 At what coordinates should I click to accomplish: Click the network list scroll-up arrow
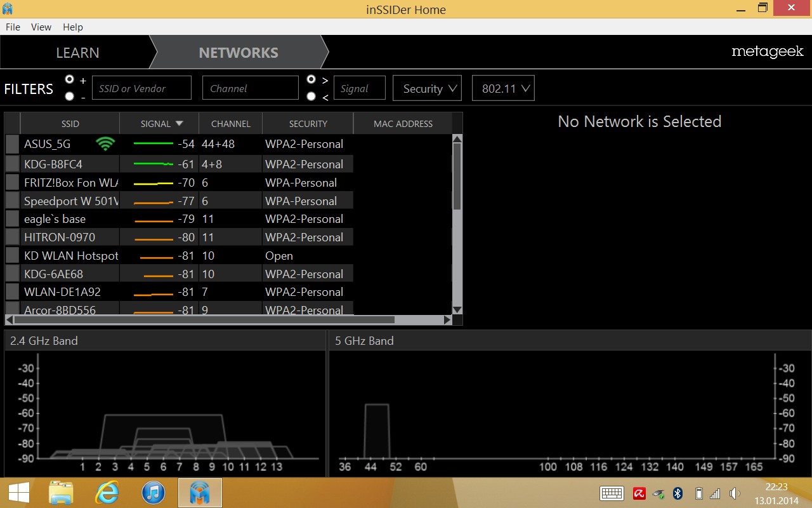457,139
